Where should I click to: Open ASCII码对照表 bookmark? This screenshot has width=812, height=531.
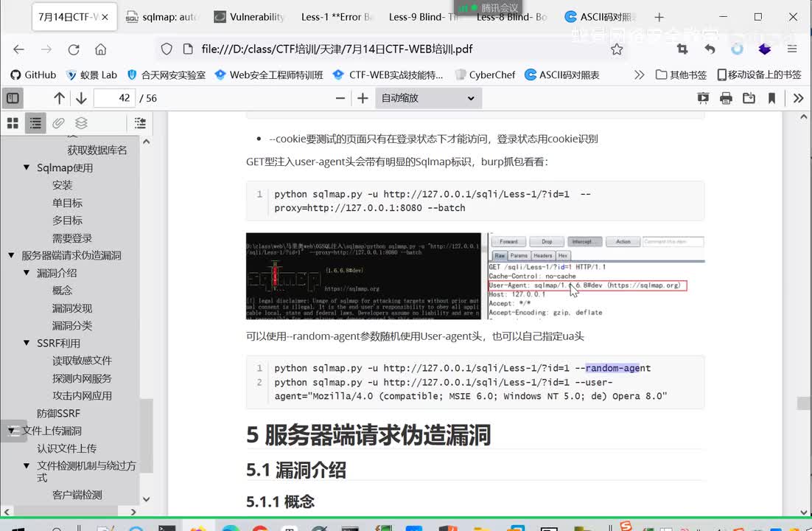click(562, 74)
